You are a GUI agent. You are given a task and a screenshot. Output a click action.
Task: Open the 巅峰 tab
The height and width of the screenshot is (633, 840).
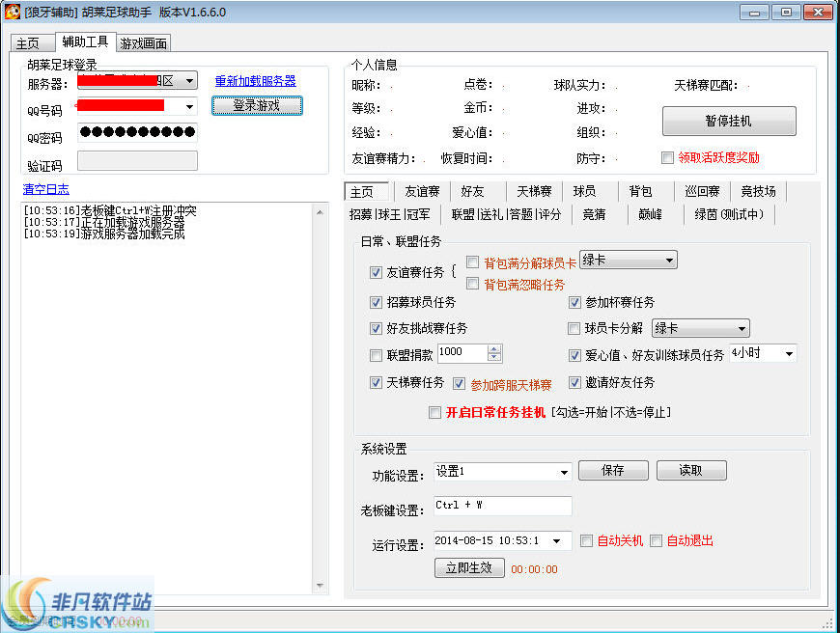click(651, 215)
